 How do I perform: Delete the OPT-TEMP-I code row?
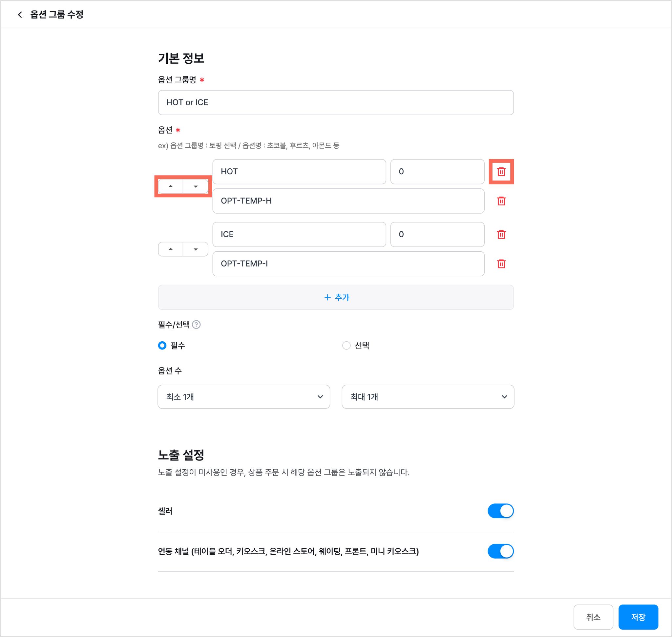point(501,264)
